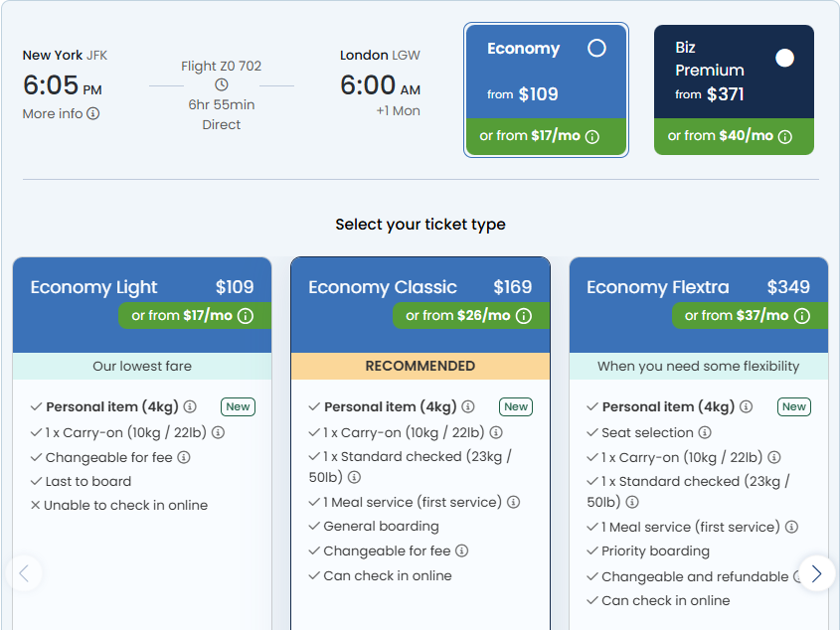This screenshot has width=840, height=630.
Task: Click 'Last to board' in Economy Light
Action: 88,481
